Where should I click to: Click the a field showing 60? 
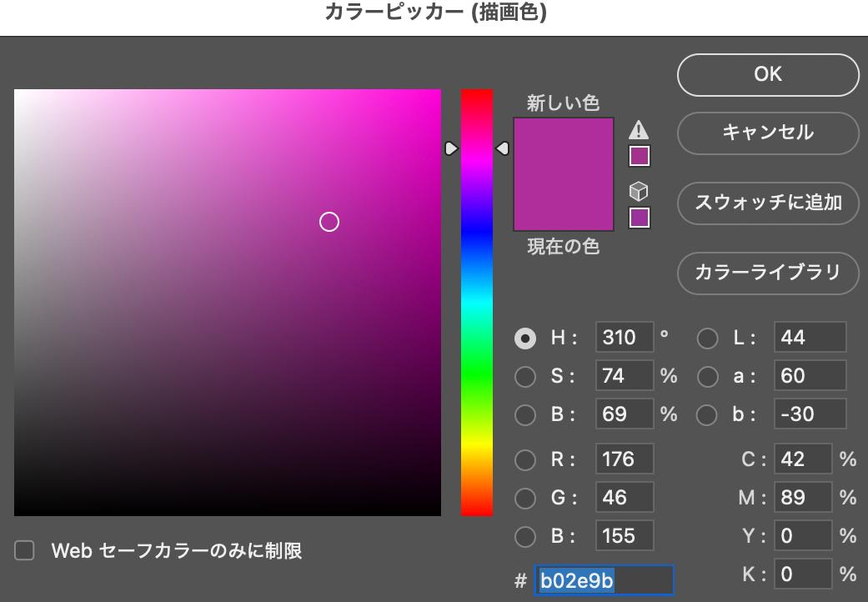coord(810,376)
